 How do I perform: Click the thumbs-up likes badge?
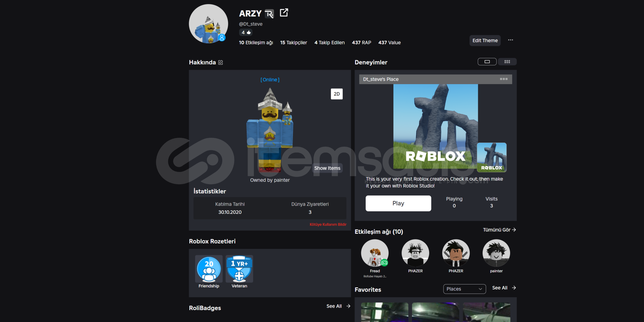click(246, 32)
